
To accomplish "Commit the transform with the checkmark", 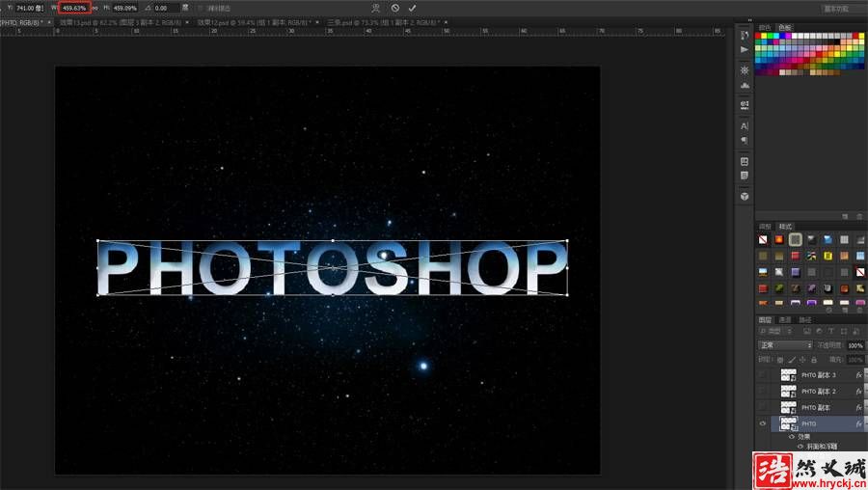I will click(x=412, y=8).
